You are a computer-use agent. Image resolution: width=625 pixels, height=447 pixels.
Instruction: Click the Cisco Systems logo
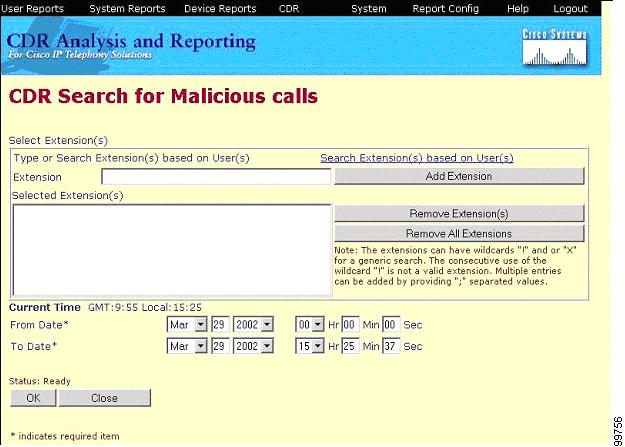tap(554, 47)
